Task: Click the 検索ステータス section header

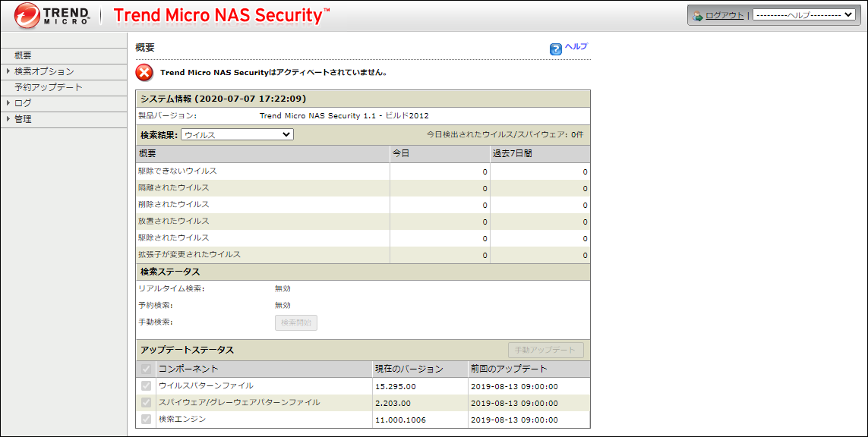Action: pos(171,272)
